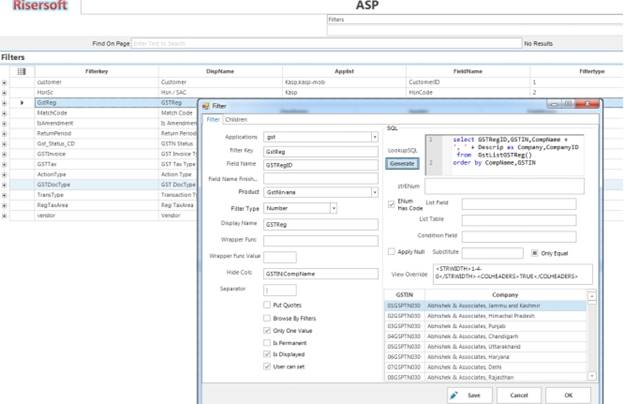Viewport: 624px width, 404px height.
Task: Click the grid column chooser icon
Action: (x=21, y=71)
